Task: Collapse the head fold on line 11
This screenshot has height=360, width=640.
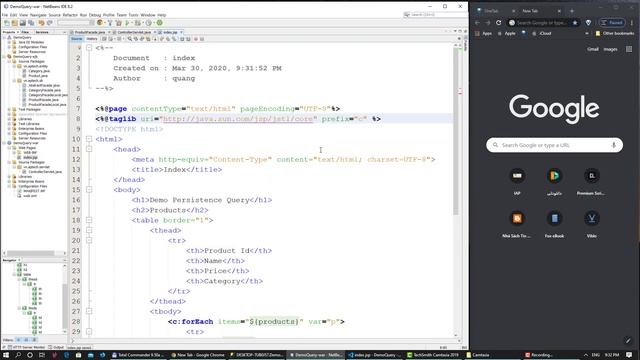Action: click(x=89, y=149)
